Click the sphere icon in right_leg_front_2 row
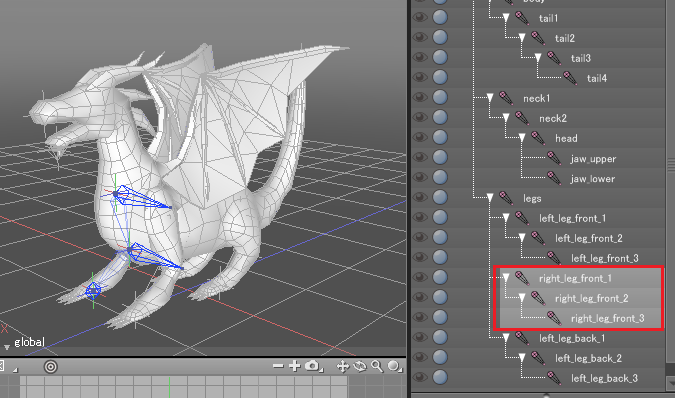The width and height of the screenshot is (678, 398). [x=440, y=298]
